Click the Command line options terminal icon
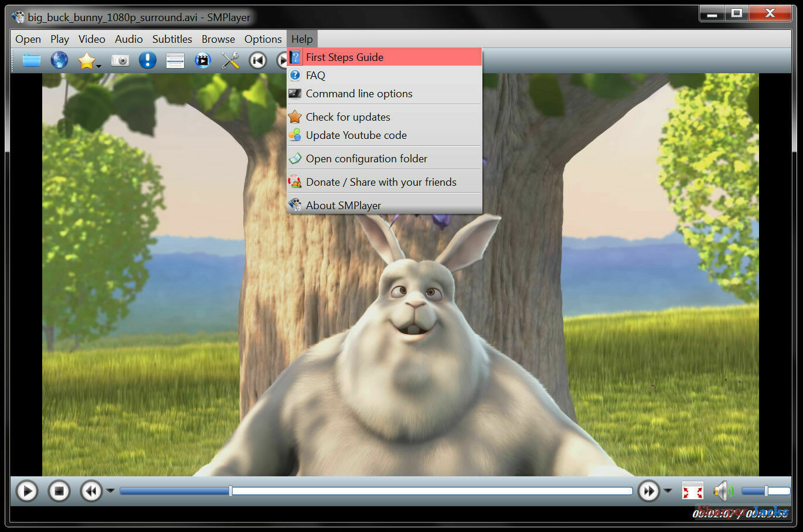 pos(295,93)
